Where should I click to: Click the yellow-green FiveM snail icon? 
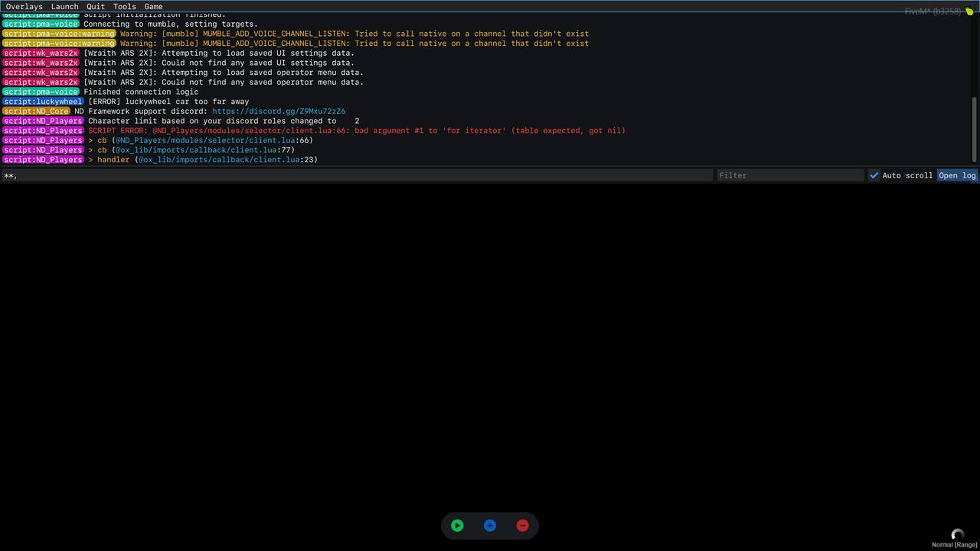969,11
